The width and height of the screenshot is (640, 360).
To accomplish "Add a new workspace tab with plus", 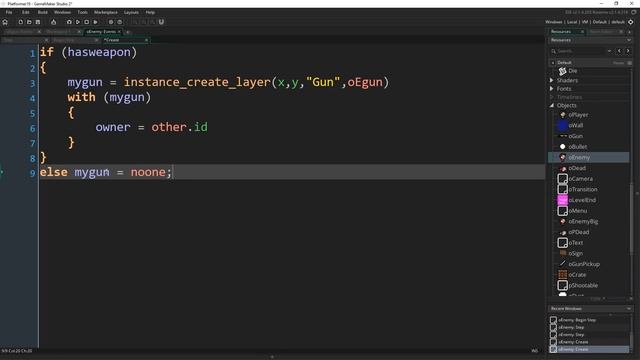I will (128, 32).
